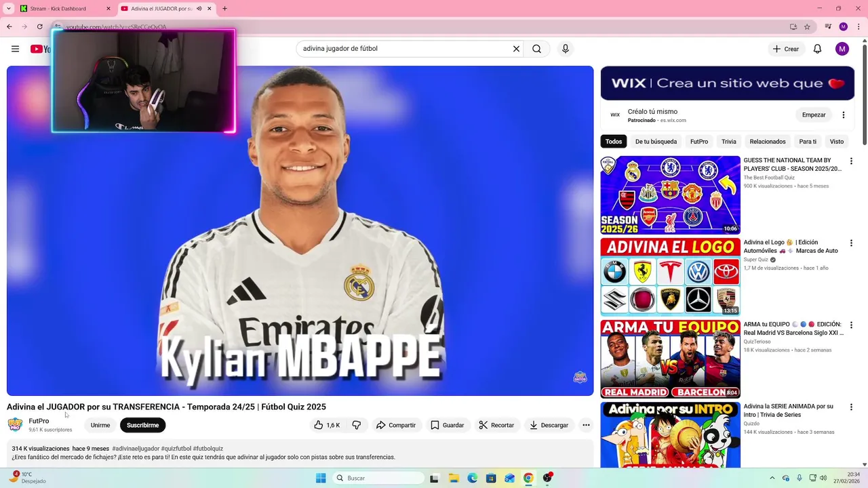Click the Descargar button
868x488 pixels.
(x=549, y=425)
